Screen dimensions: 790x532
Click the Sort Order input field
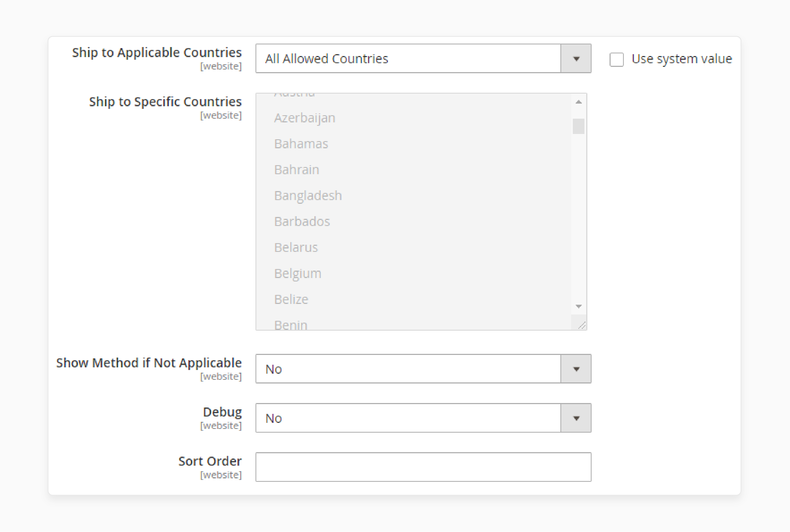423,467
